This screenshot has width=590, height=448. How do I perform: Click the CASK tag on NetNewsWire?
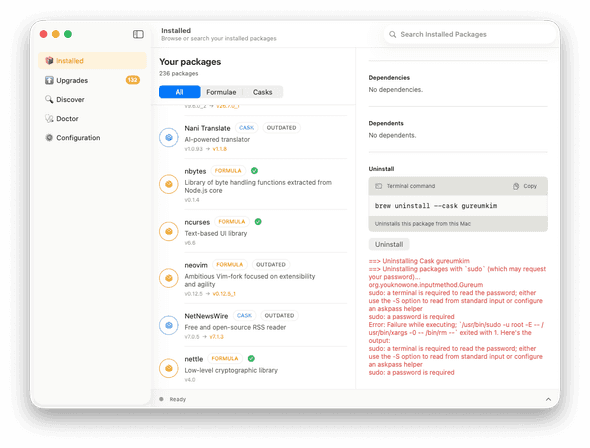point(244,316)
